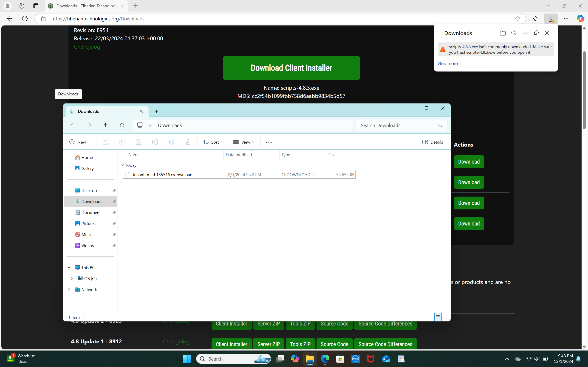588x367 pixels.
Task: Toggle the Details pane
Action: tap(433, 142)
